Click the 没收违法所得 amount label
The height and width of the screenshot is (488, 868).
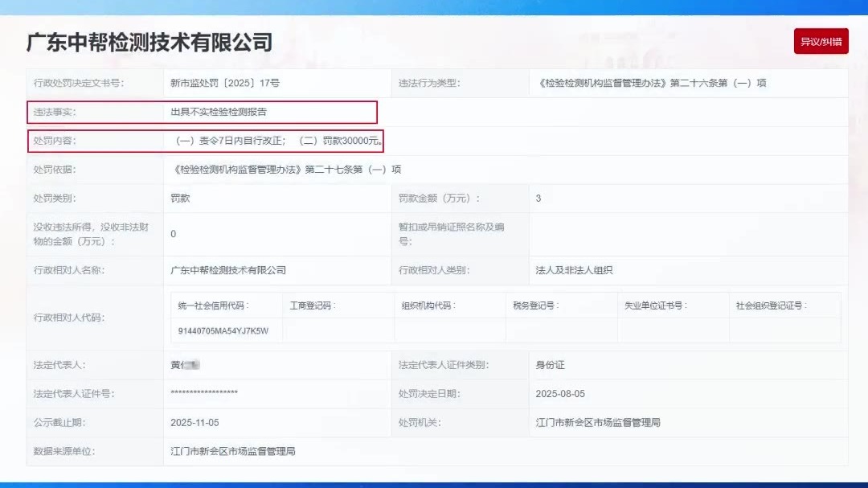[92, 234]
